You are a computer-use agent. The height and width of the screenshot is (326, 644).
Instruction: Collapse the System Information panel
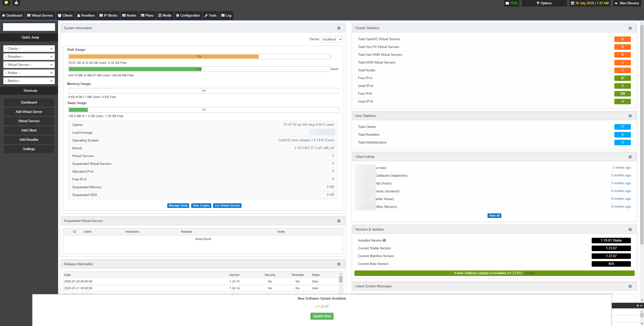point(339,28)
